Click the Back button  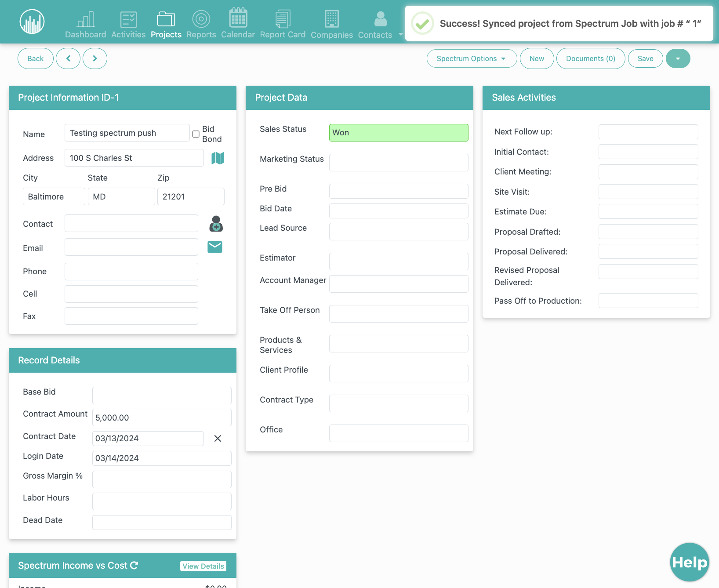[36, 58]
